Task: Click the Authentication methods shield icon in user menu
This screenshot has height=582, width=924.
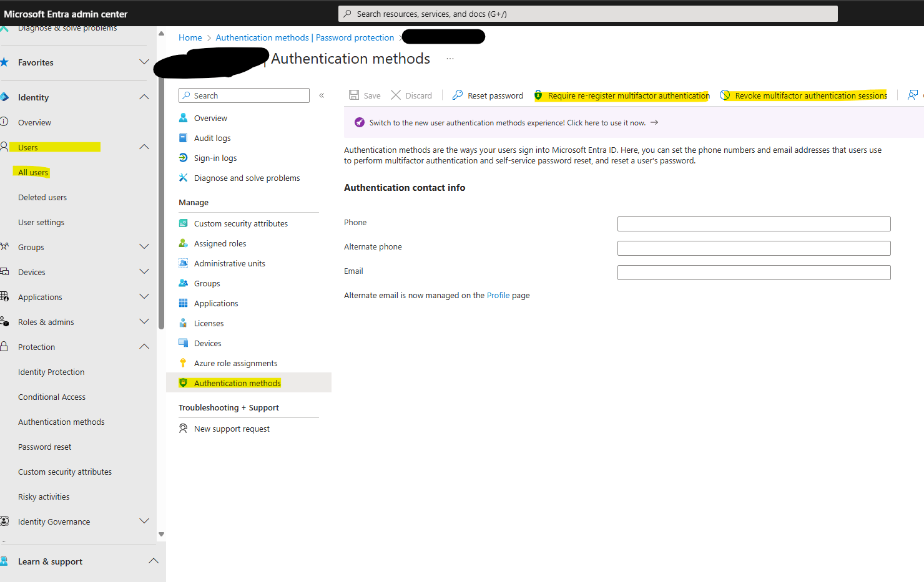Action: point(183,383)
